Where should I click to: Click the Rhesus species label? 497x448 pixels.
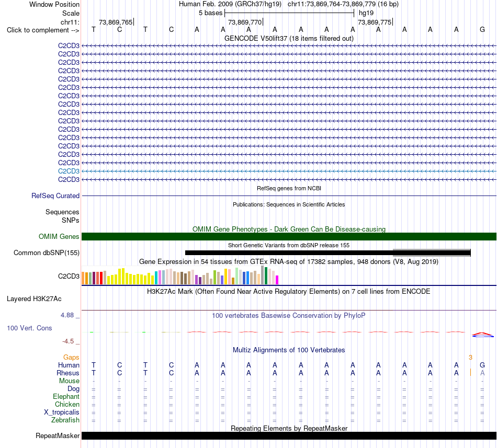(x=68, y=373)
